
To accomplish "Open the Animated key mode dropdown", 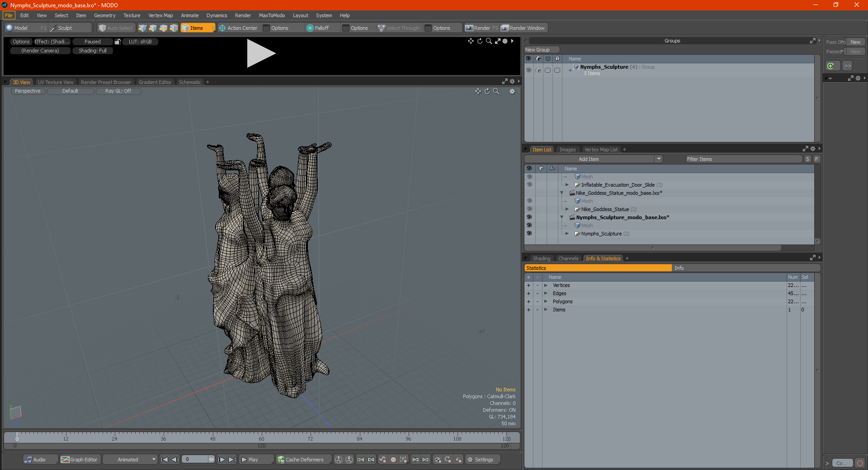I will point(130,460).
